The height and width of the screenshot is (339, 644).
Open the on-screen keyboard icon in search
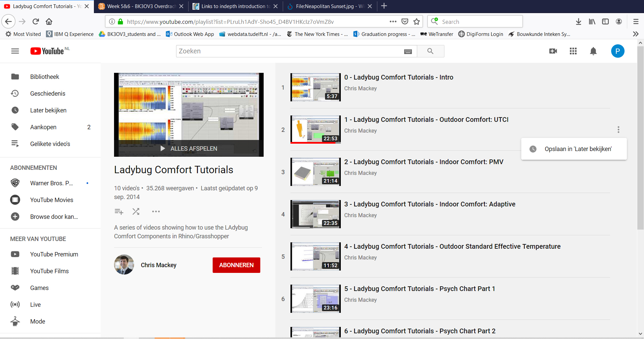tap(408, 51)
